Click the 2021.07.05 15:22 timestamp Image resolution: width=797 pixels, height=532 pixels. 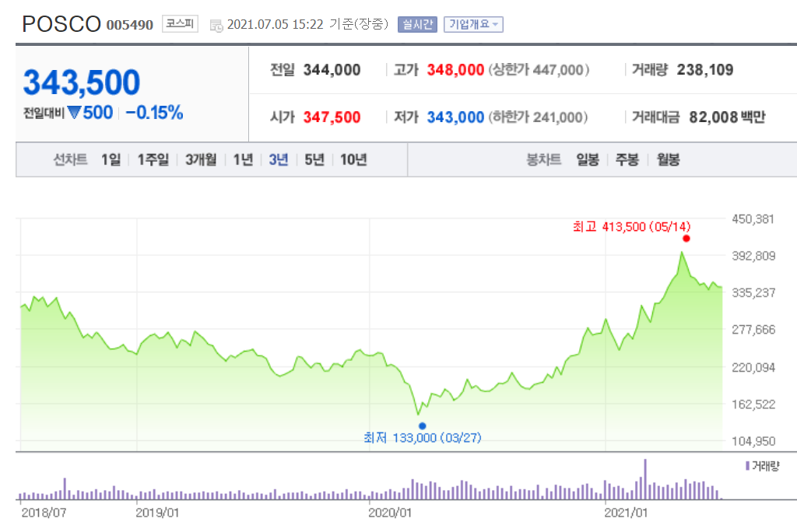[x=276, y=24]
